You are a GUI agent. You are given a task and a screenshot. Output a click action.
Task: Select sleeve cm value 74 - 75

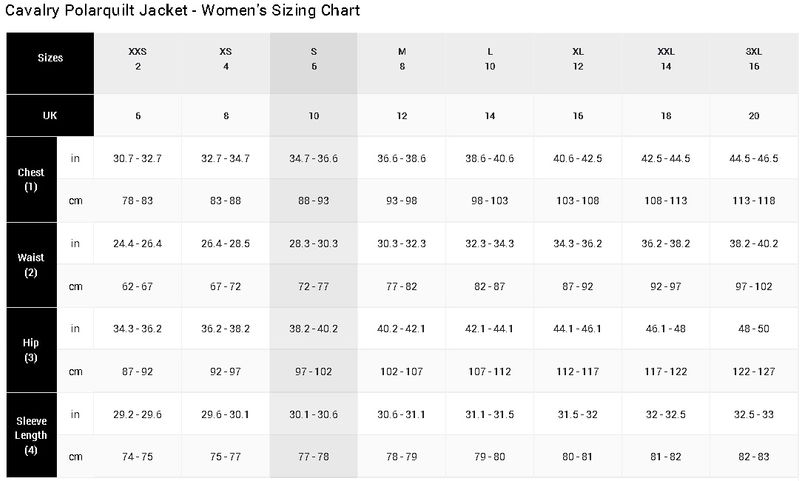pyautogui.click(x=138, y=457)
